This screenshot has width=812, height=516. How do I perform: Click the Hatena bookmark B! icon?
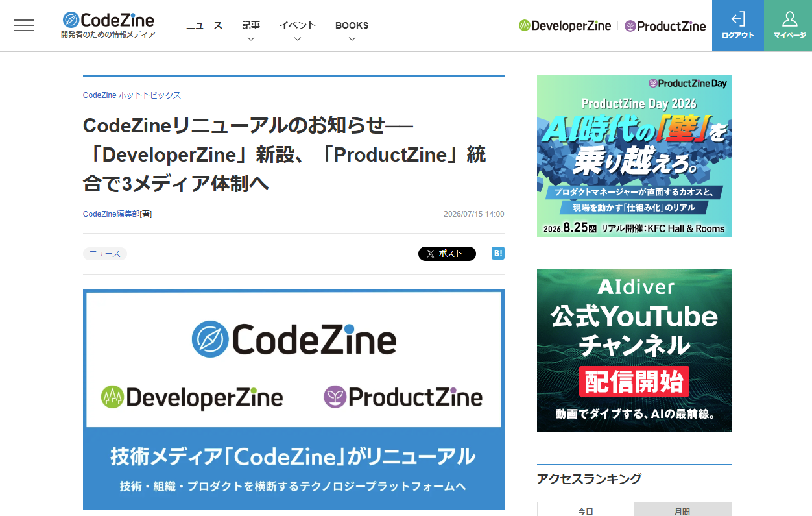498,254
